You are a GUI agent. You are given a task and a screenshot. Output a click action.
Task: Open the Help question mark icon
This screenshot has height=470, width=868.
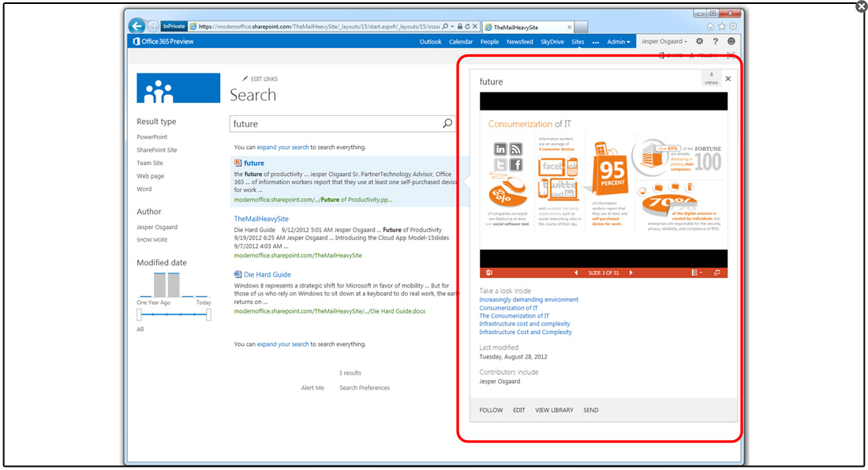[x=715, y=41]
